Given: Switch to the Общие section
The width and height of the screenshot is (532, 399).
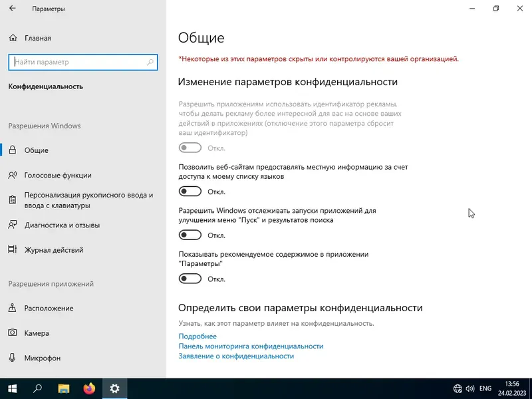Looking at the screenshot, I should click(37, 150).
